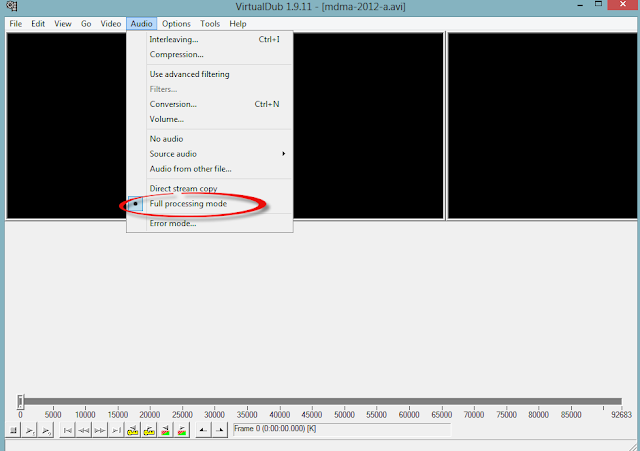Close the open Audio menu header
This screenshot has width=640, height=451.
[x=141, y=24]
